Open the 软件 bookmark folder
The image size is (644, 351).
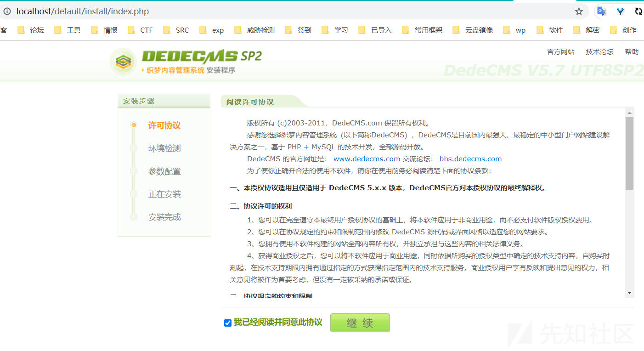click(549, 30)
